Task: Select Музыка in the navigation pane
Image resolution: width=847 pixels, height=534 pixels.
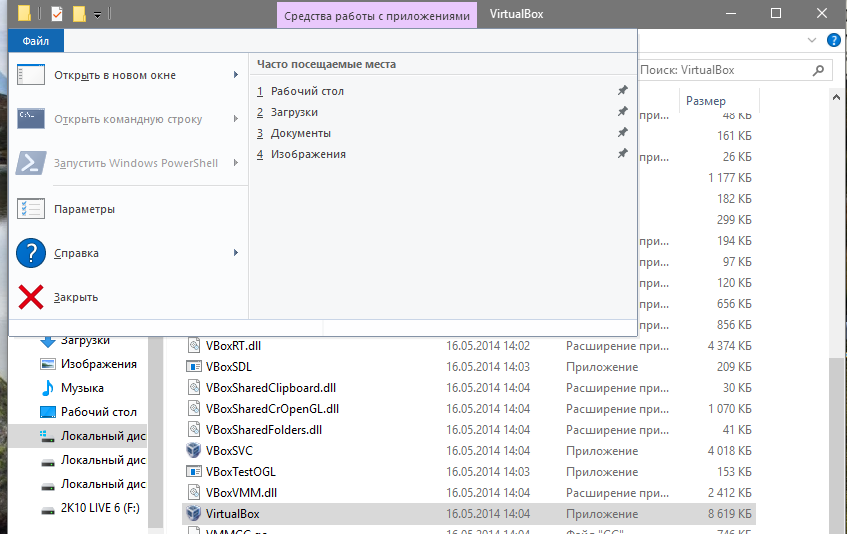Action: 82,388
